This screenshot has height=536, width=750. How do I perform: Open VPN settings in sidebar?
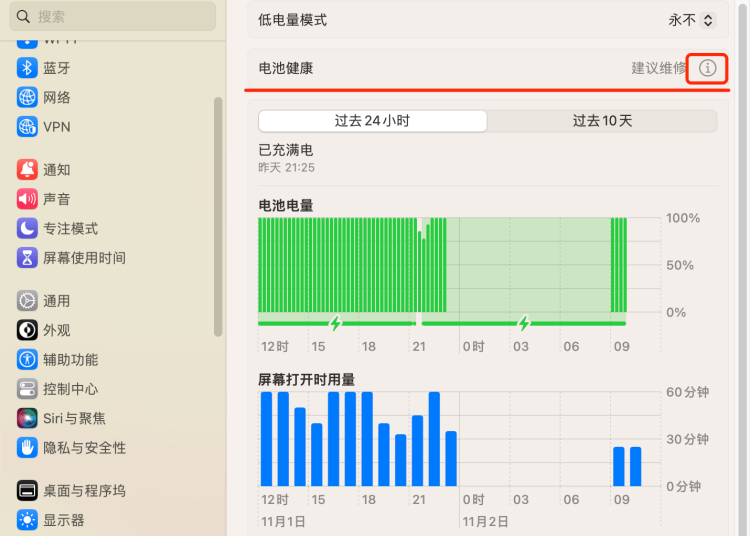(x=56, y=127)
